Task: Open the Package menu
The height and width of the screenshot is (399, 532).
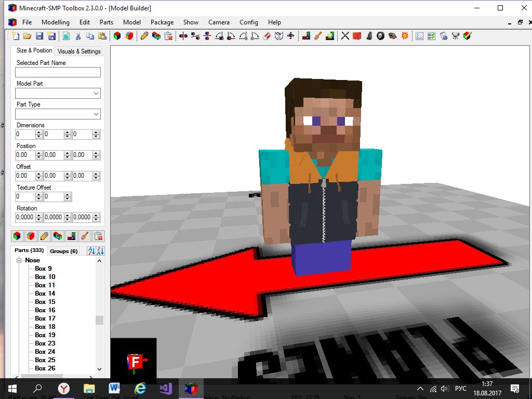Action: click(162, 22)
